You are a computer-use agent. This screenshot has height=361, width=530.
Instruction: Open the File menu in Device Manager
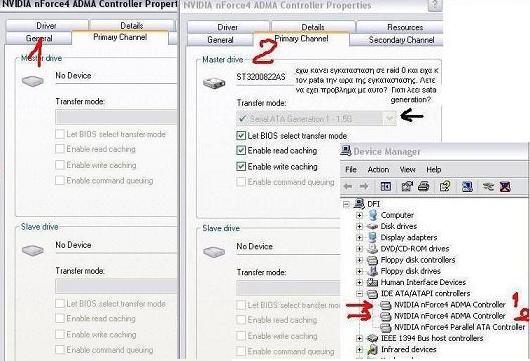(351, 169)
